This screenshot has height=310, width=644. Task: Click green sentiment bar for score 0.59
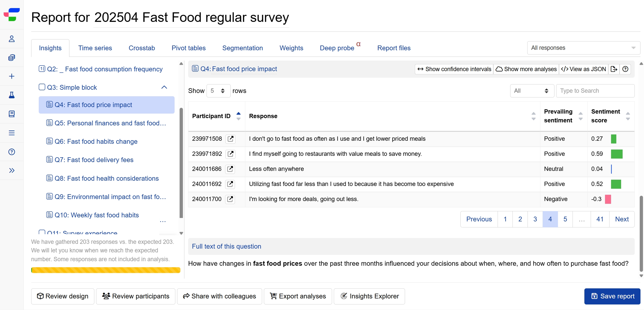tap(616, 154)
